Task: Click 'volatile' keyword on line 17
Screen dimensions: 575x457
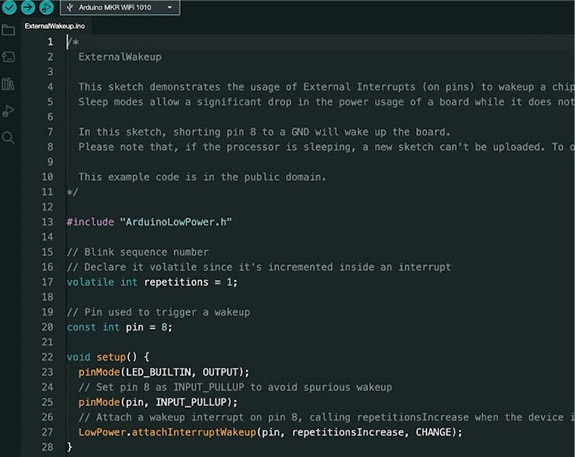Action: coord(90,282)
